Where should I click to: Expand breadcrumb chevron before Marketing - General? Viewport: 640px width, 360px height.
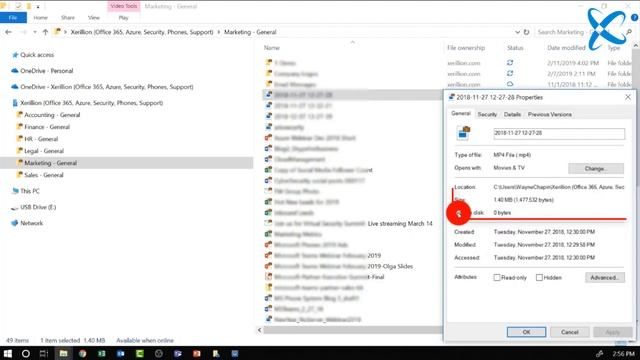pos(219,32)
